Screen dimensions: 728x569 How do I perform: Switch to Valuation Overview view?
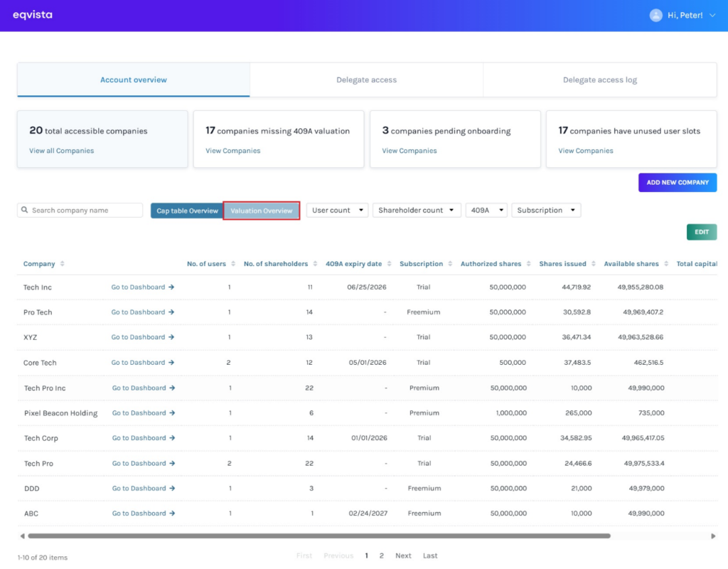pyautogui.click(x=262, y=211)
